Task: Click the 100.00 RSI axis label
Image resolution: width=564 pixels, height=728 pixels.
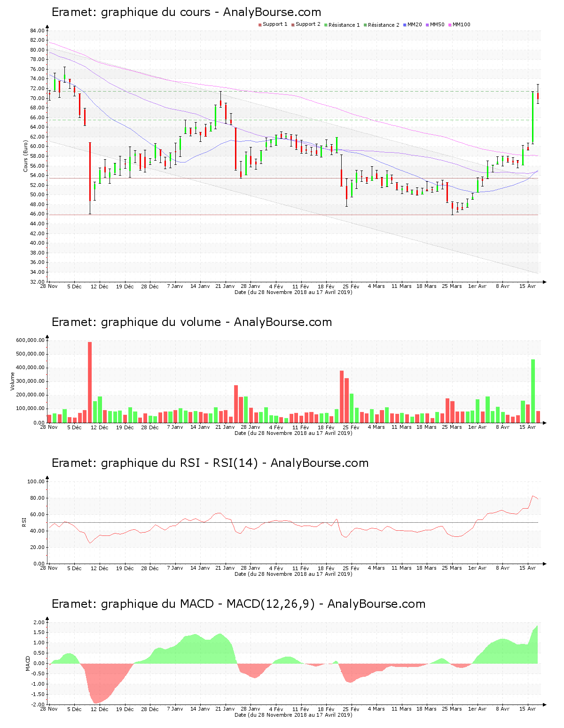Action: point(36,481)
